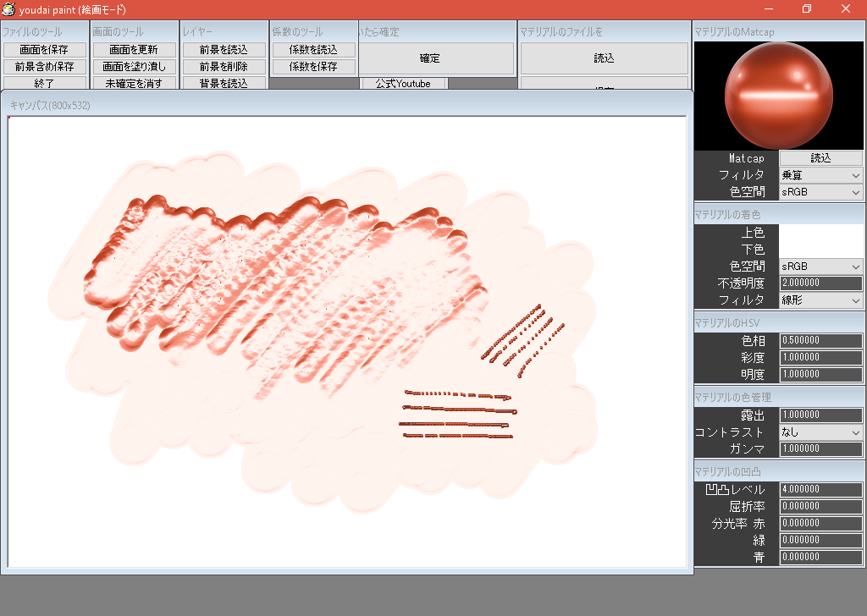Click 前景含め保存 to save with foreground
This screenshot has width=867, height=616.
47,66
